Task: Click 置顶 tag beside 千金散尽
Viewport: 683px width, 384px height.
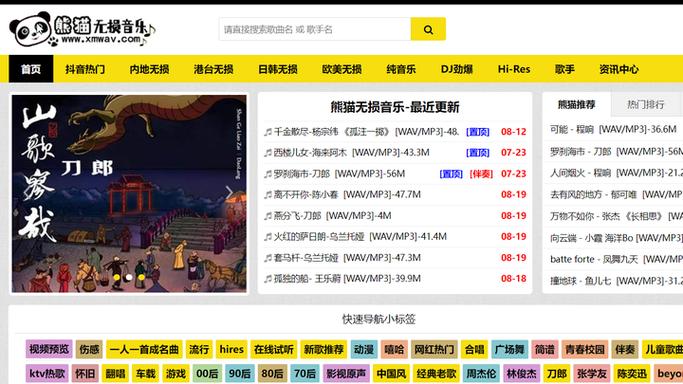Action: 478,131
